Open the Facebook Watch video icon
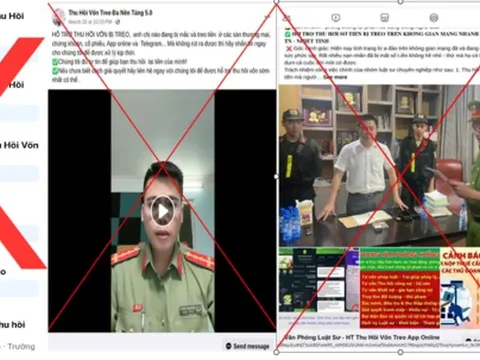The height and width of the screenshot is (360, 480). click(336, 18)
